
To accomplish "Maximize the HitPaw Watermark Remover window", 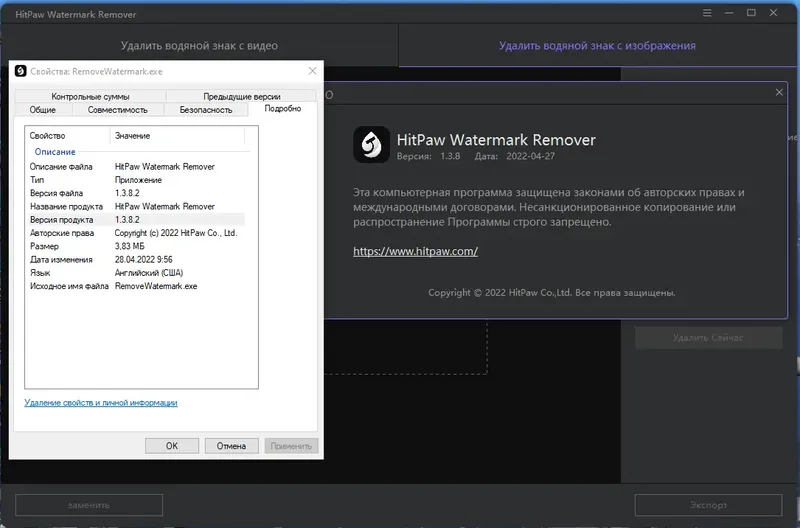I will tap(751, 13).
